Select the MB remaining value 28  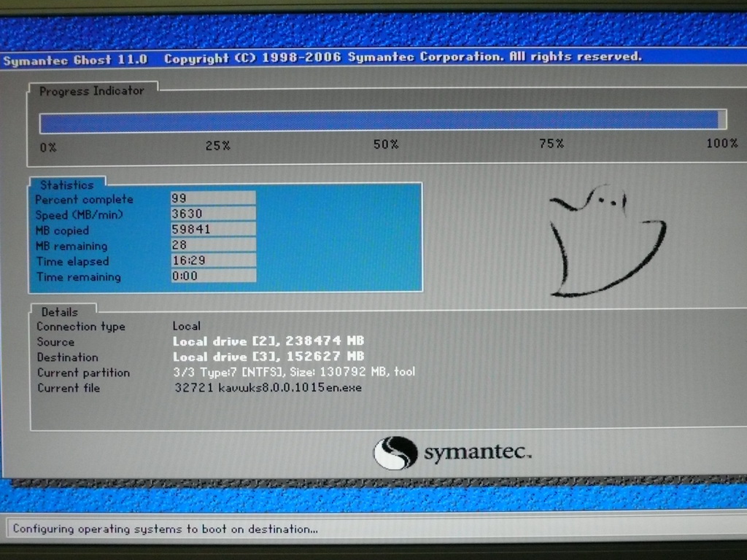pos(213,245)
